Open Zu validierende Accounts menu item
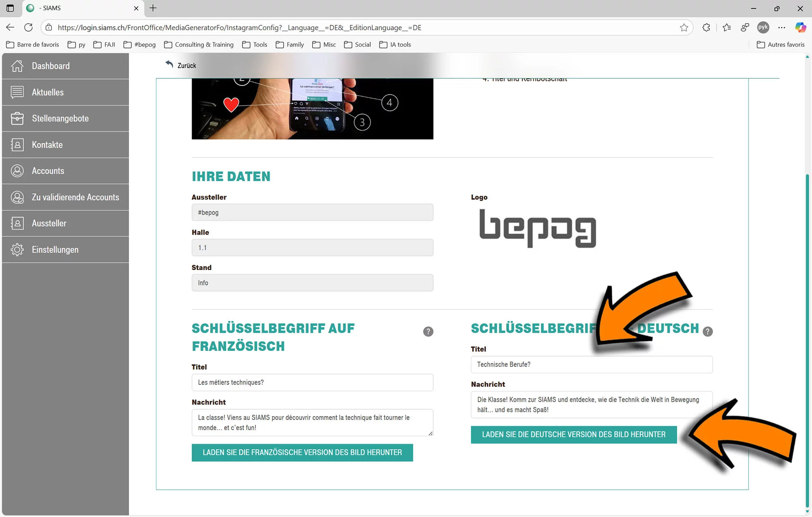The width and height of the screenshot is (812, 517). (x=76, y=197)
